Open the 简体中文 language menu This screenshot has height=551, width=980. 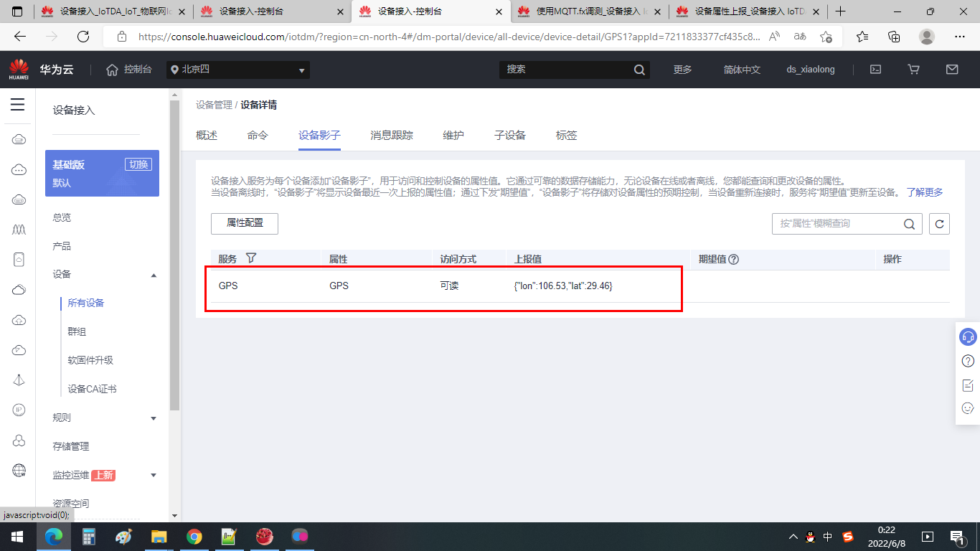[x=742, y=70]
